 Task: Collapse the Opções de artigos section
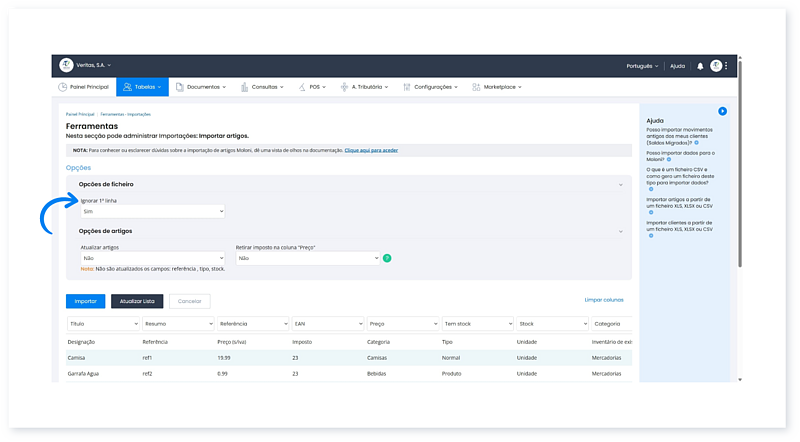pos(621,231)
